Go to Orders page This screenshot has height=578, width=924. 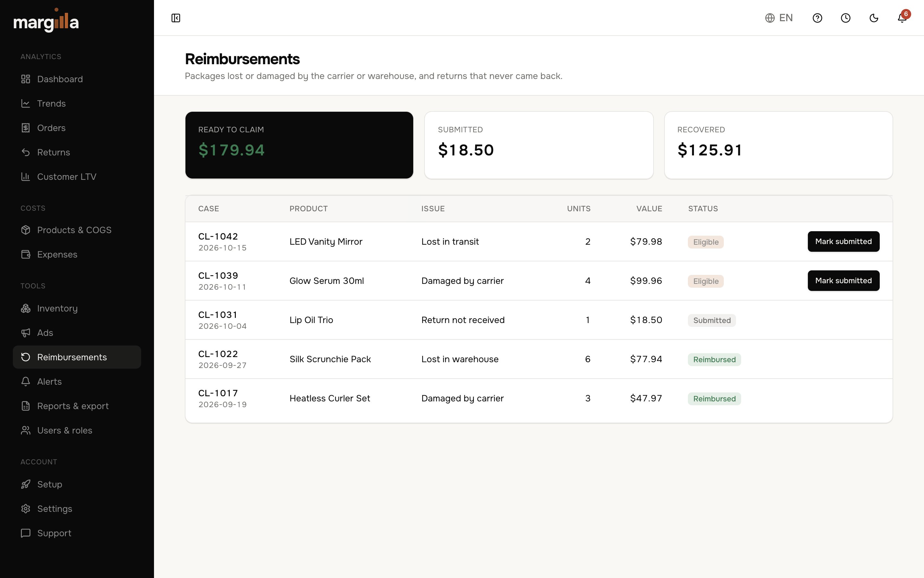coord(77,128)
